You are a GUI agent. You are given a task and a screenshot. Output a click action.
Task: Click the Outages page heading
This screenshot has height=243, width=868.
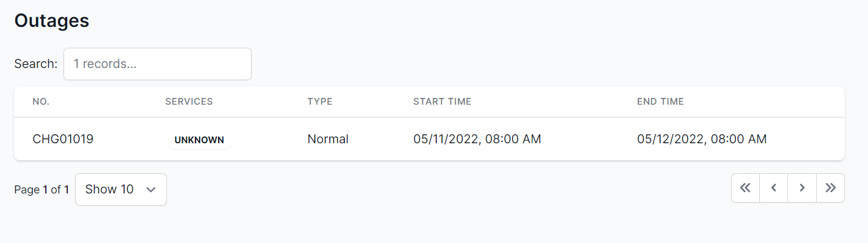(52, 20)
